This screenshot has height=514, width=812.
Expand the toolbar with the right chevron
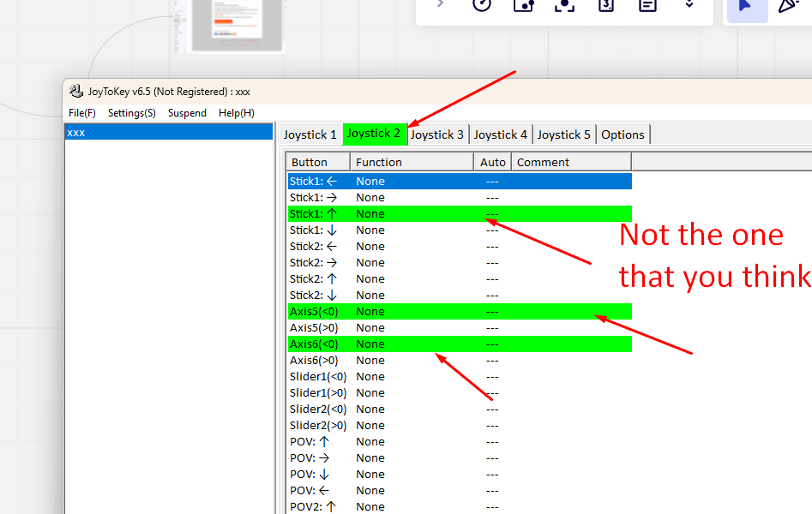coord(440,4)
